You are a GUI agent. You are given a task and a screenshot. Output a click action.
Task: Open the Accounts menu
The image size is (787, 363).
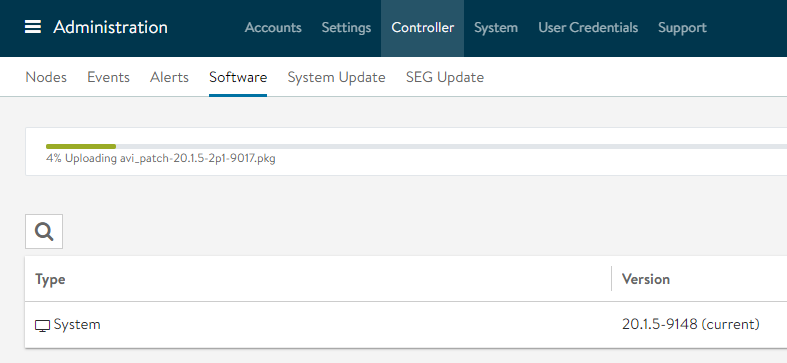273,27
